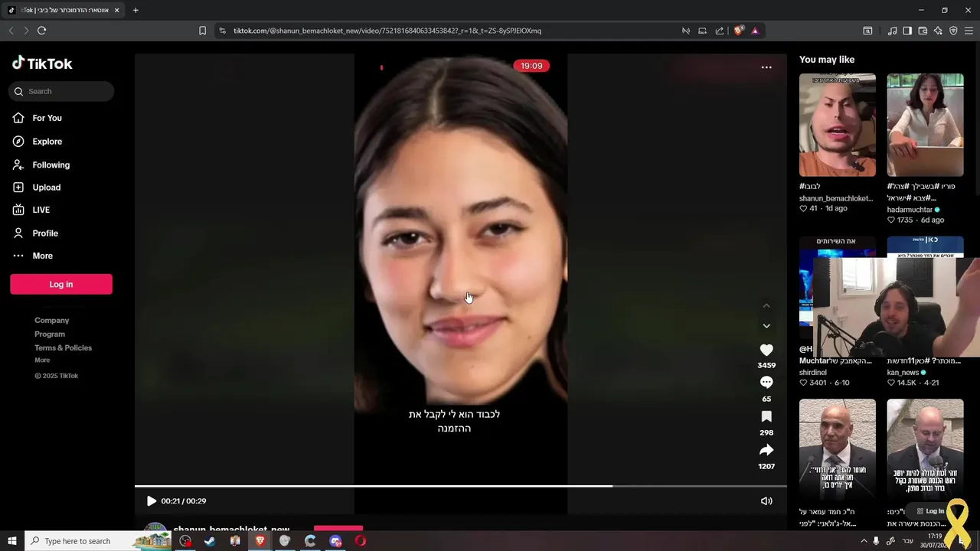Toggle the video volume speaker icon
The width and height of the screenshot is (980, 551).
766,501
